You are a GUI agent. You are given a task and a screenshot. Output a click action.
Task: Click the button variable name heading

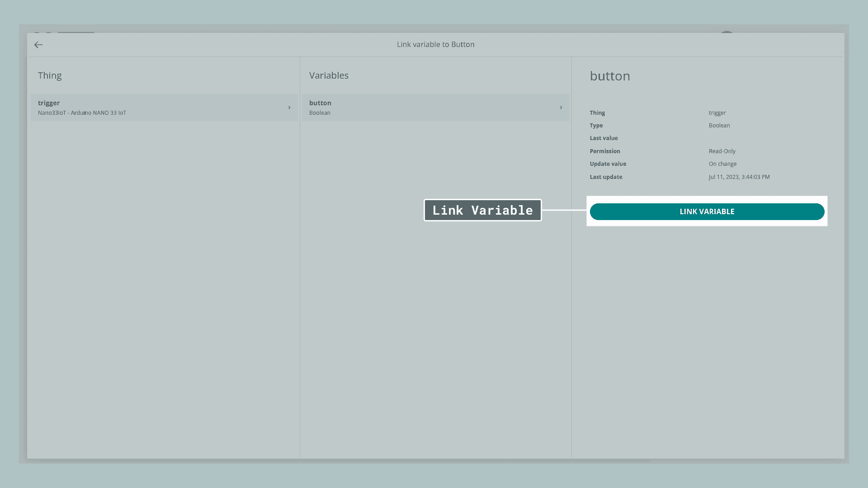(610, 76)
